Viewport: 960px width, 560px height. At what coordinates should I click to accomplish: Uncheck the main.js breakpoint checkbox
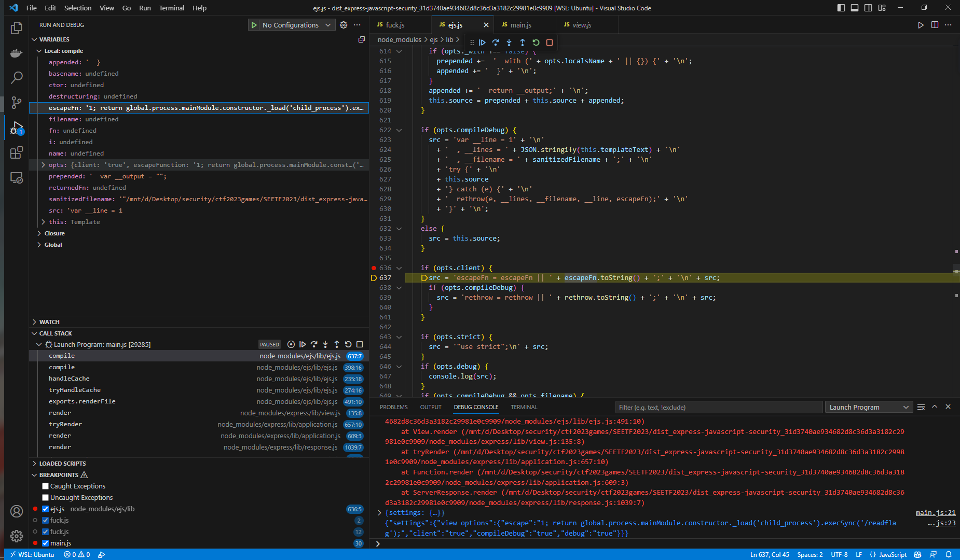tap(46, 543)
